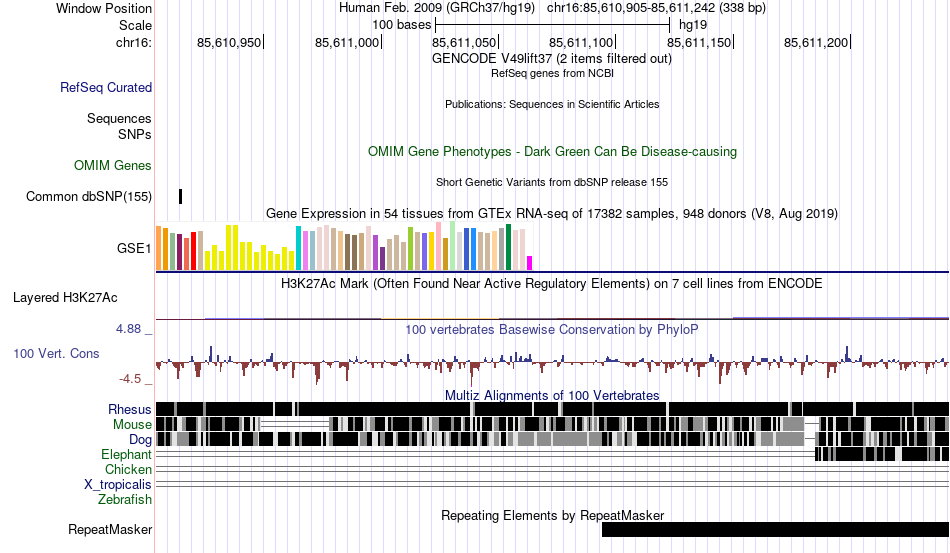Click the RepeatMasker black repeat element block

point(776,529)
